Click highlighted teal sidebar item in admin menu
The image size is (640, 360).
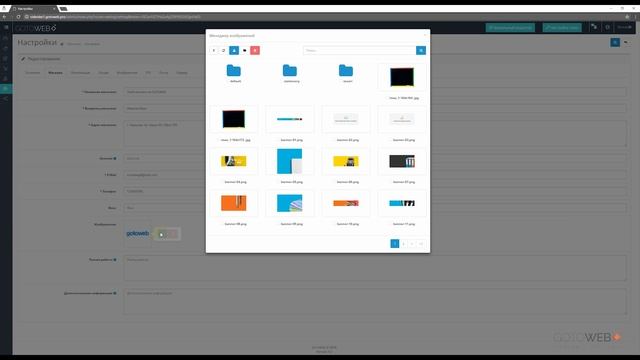pyautogui.click(x=6, y=88)
